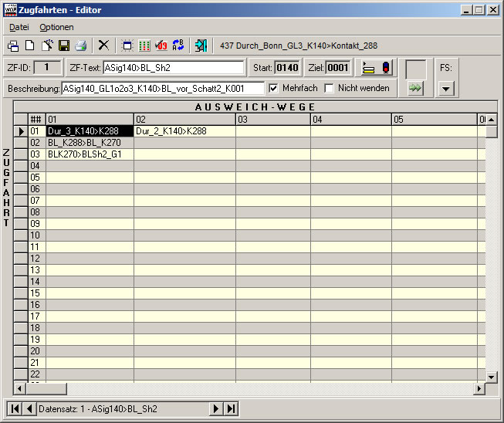This screenshot has height=423, width=504.
Task: Click column header 04
Action: pos(351,120)
